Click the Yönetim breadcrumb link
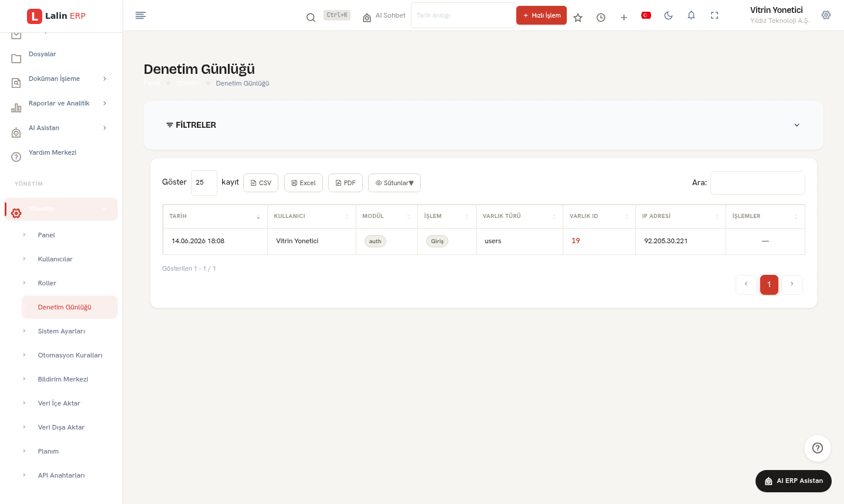This screenshot has height=504, width=844. coord(188,83)
